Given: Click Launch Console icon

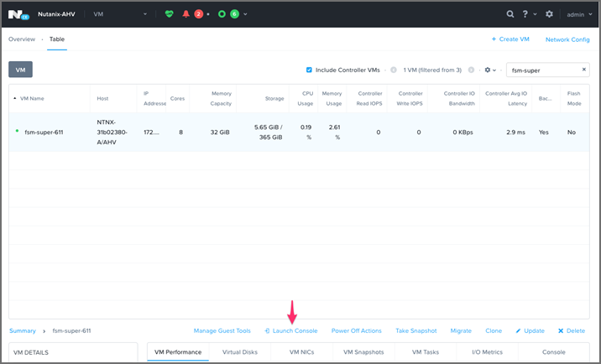Looking at the screenshot, I should (267, 330).
